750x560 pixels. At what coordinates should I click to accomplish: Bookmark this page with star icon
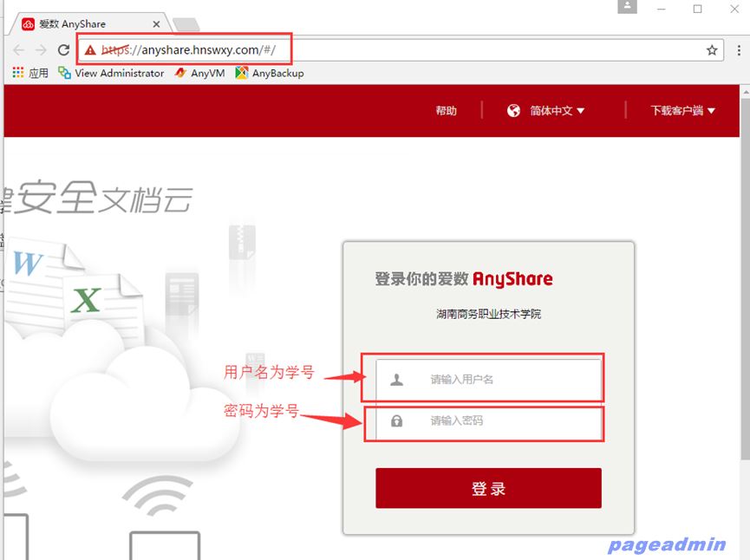click(x=712, y=50)
